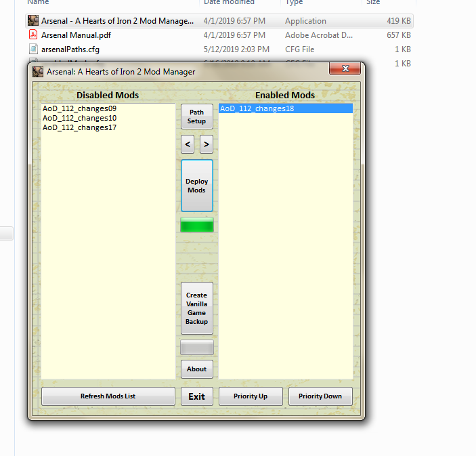Select the Arsenal - A Hearts of Iron 2 application row
This screenshot has width=476, height=456.
pyautogui.click(x=219, y=21)
